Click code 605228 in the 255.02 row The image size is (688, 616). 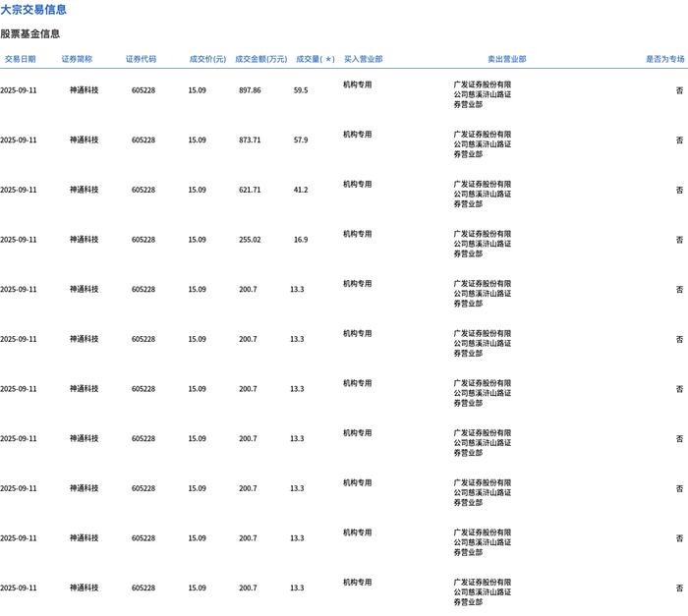pyautogui.click(x=143, y=240)
